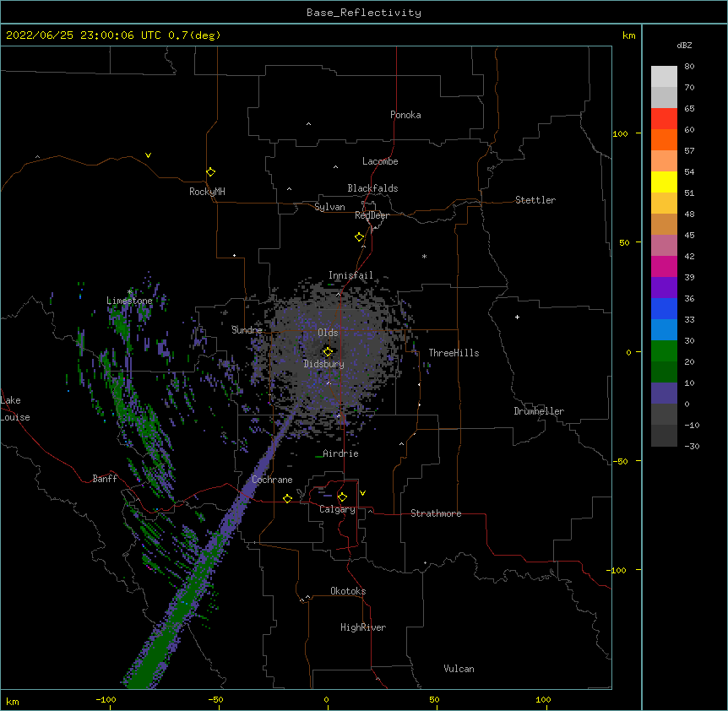Click the Stettler city label
728x711 pixels.
point(535,200)
